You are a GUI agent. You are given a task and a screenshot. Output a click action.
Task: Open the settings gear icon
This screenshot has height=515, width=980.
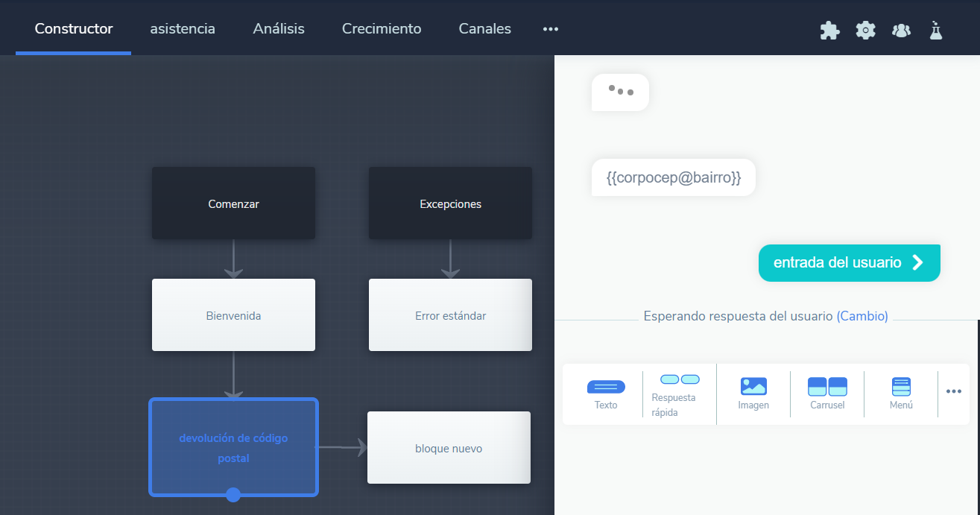(865, 30)
